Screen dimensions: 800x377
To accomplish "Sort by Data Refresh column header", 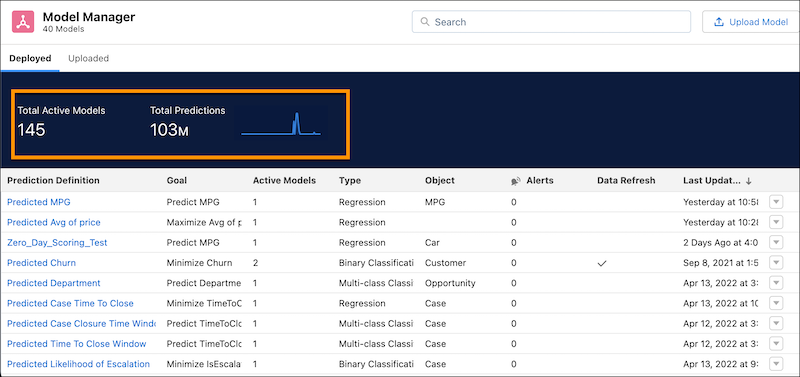I will click(x=626, y=181).
